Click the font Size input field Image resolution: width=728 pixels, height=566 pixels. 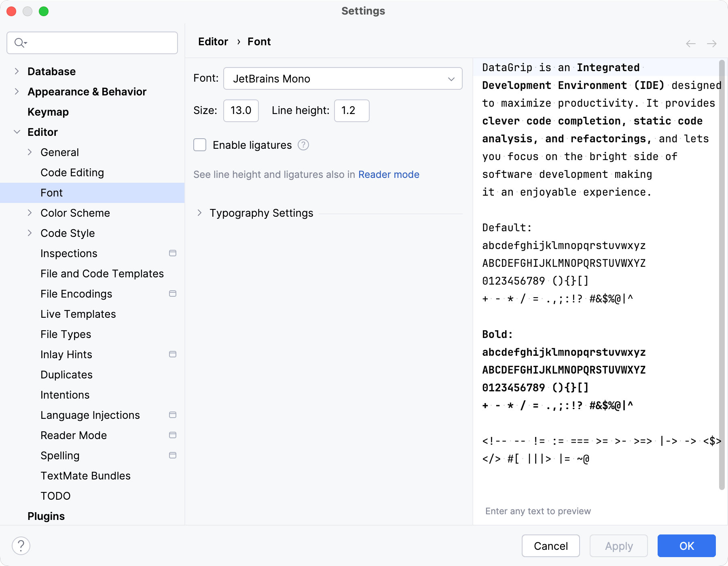click(241, 110)
